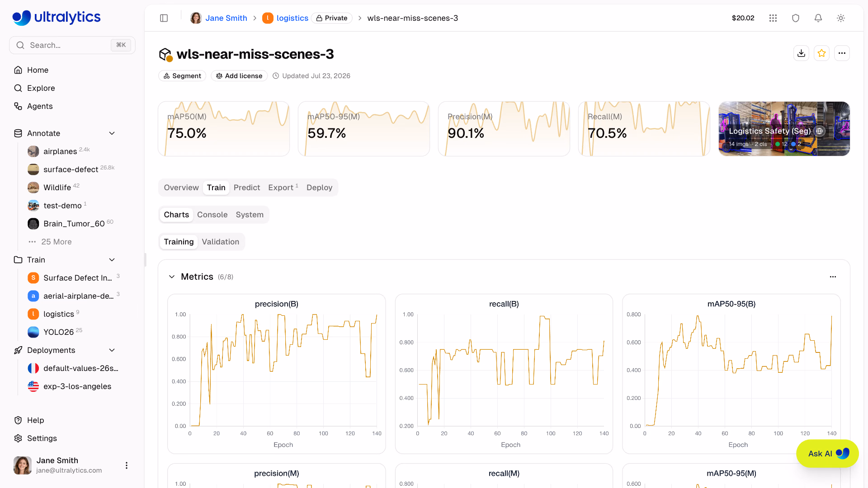Open the Deploy tab

click(319, 188)
